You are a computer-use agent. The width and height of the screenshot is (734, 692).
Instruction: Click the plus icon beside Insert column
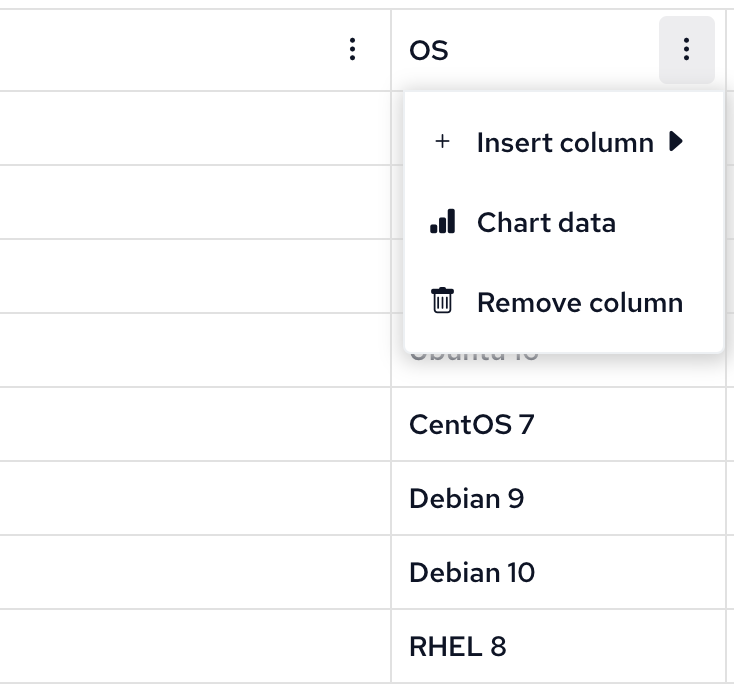tap(442, 141)
